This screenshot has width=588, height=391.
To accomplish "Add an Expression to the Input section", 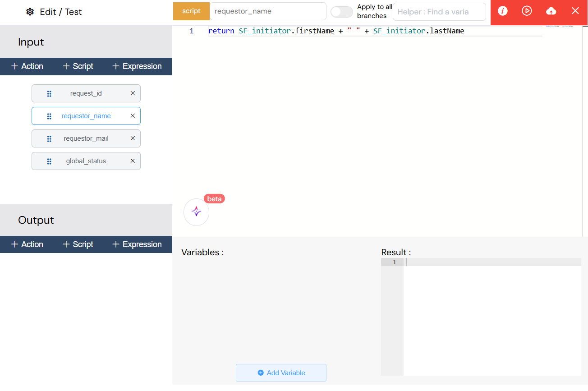I will tap(136, 66).
